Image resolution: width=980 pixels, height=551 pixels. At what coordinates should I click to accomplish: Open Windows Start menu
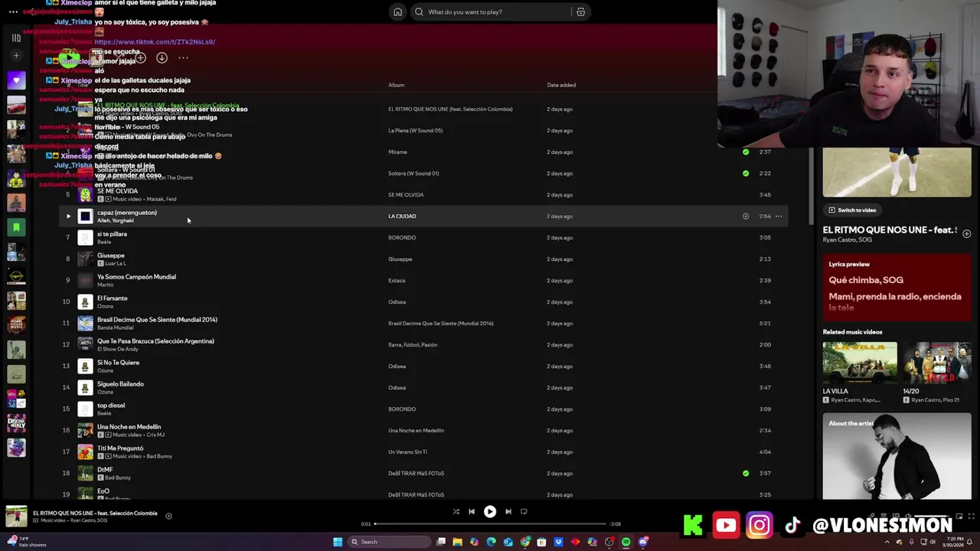point(338,542)
